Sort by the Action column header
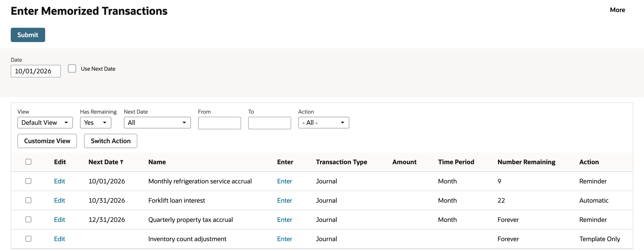The height and width of the screenshot is (251, 644). click(589, 162)
